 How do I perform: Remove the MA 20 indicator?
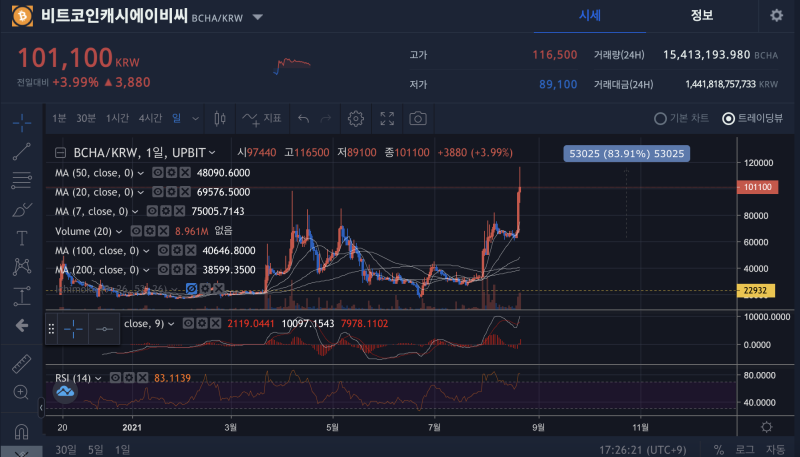click(185, 192)
